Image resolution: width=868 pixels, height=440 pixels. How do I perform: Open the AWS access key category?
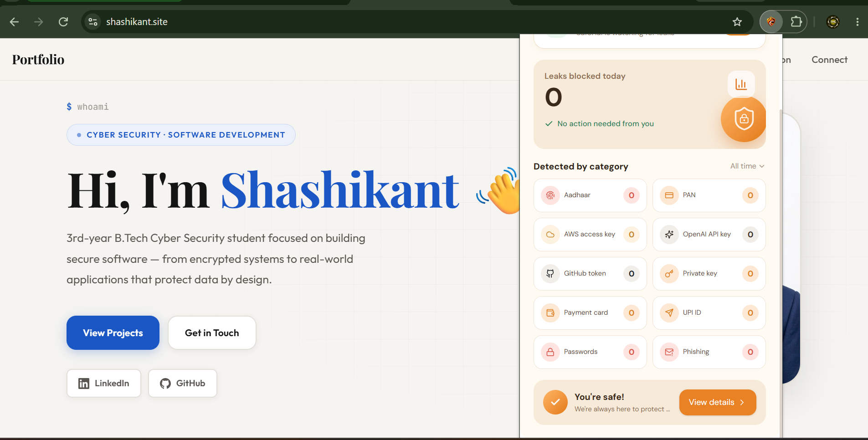click(x=590, y=235)
